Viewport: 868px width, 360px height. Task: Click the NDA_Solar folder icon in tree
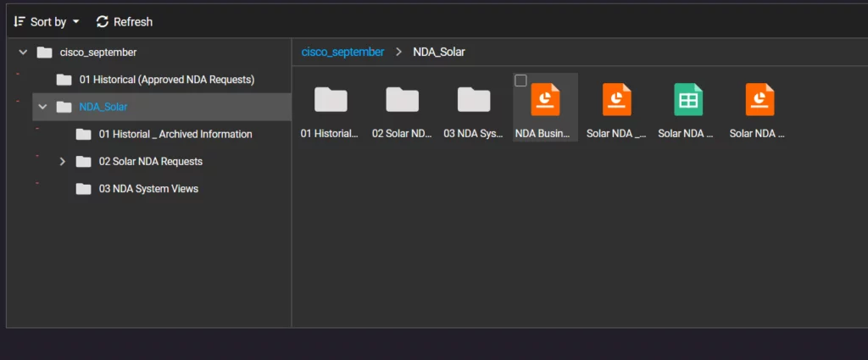64,108
